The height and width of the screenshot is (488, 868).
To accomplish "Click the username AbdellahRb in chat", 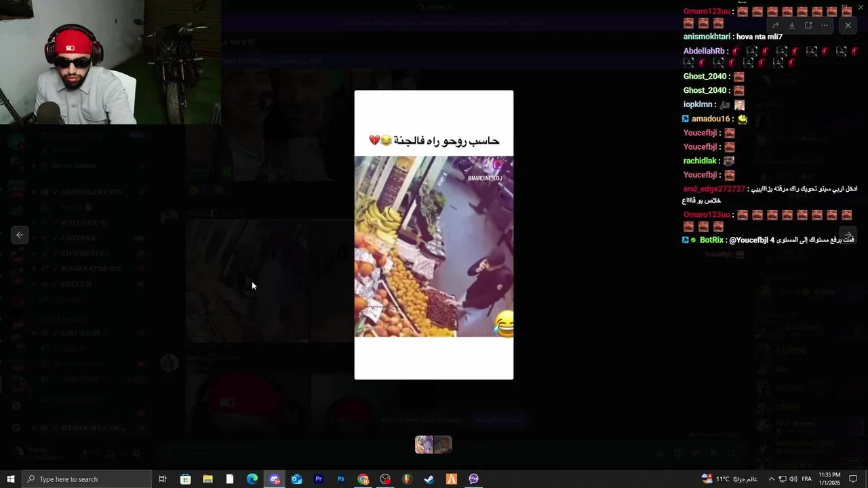I will click(x=704, y=51).
